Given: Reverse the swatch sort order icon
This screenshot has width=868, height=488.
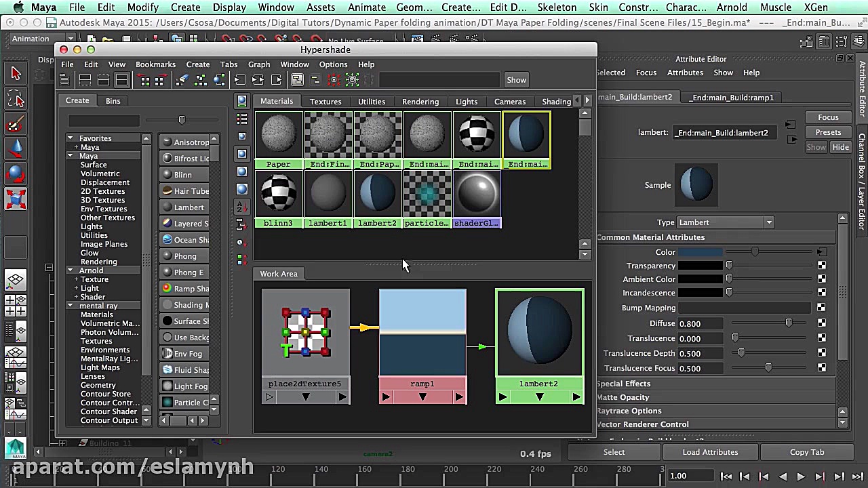Looking at the screenshot, I should pos(242,260).
